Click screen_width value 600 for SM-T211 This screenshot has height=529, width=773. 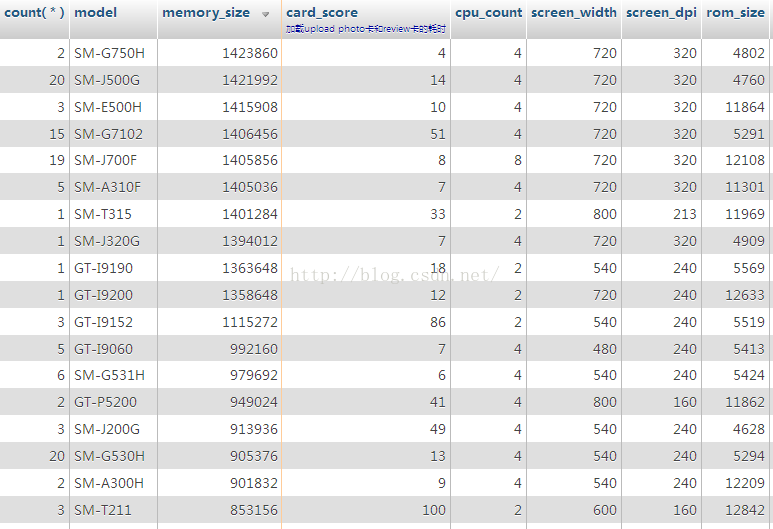coord(605,510)
